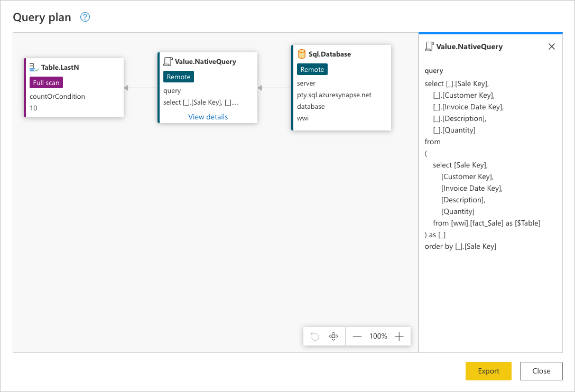
Task: Zoom in with the plus icon
Action: [x=399, y=336]
